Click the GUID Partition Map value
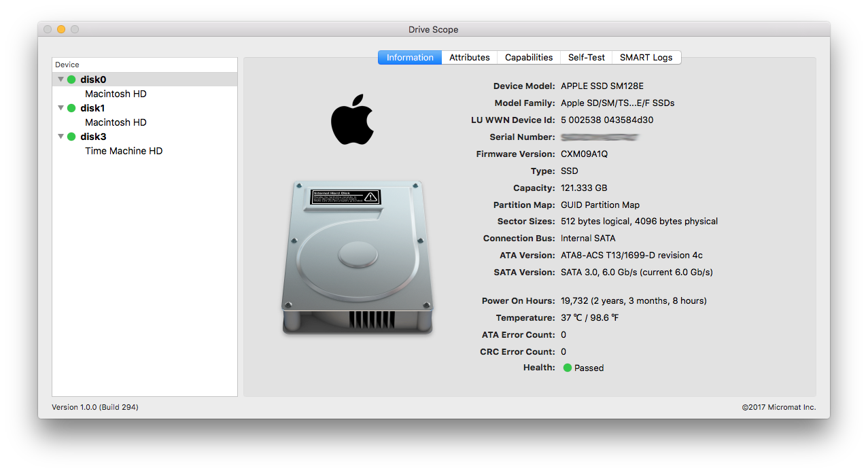Image resolution: width=868 pixels, height=473 pixels. [x=600, y=205]
